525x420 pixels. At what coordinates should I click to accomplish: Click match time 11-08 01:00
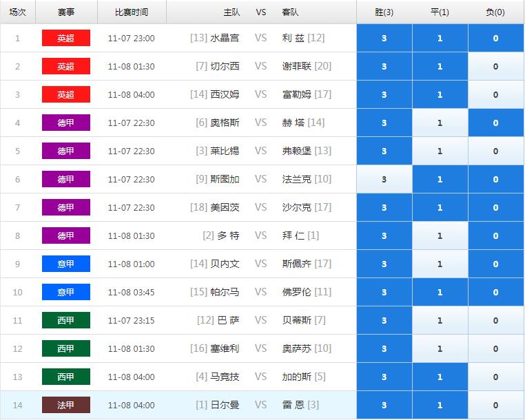coord(131,264)
